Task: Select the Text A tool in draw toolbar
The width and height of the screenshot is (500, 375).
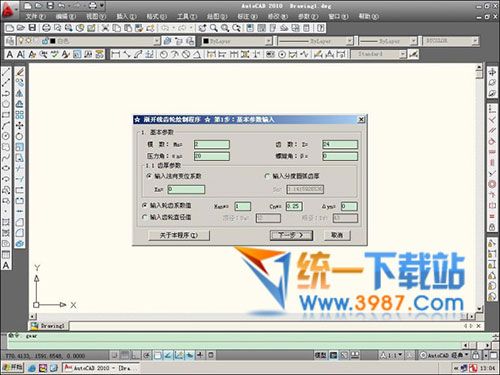Action: (6, 266)
